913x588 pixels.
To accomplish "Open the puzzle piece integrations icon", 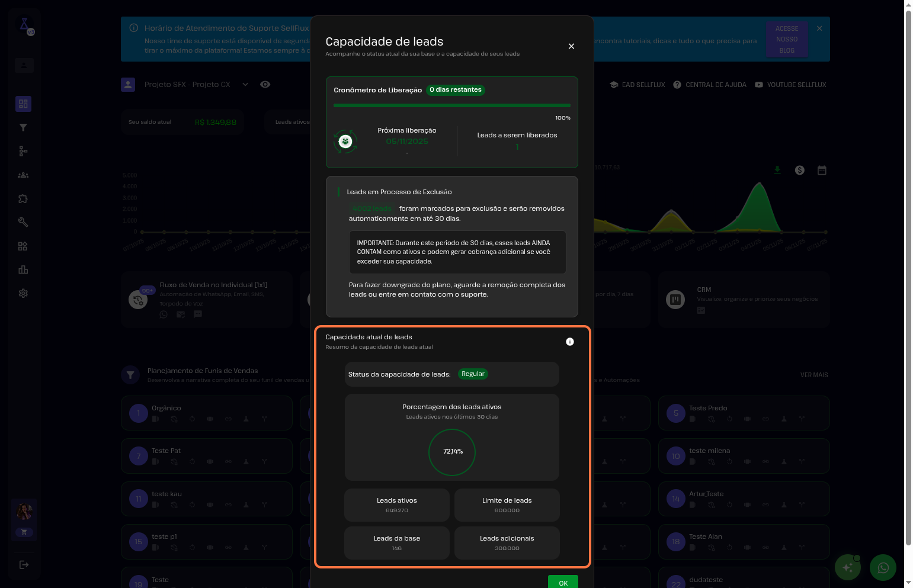I will 23,199.
